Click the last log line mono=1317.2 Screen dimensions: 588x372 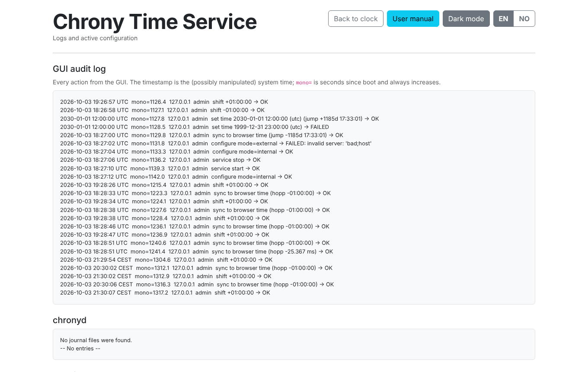pyautogui.click(x=165, y=292)
